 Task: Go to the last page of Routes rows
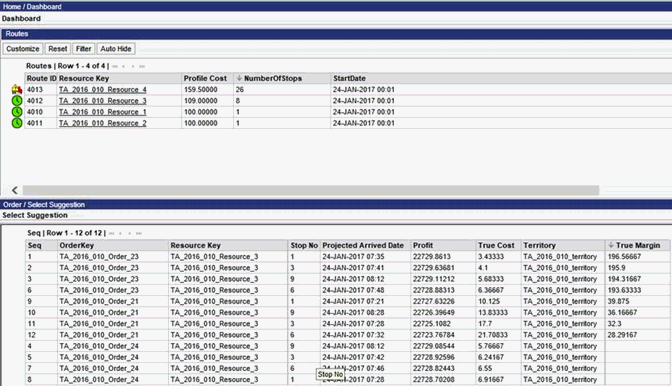click(x=142, y=66)
